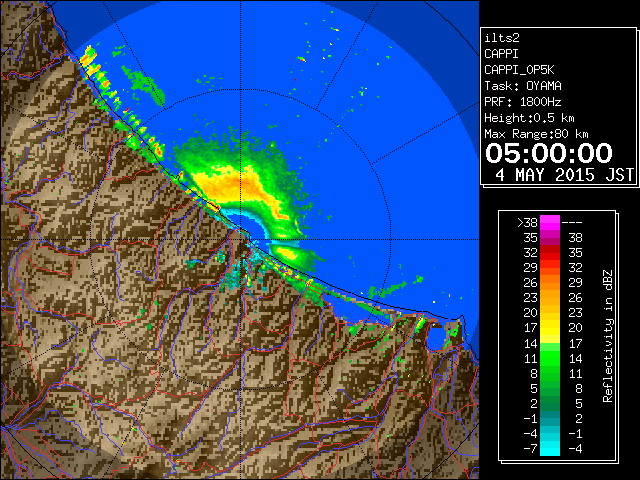Viewport: 640px width, 480px height.
Task: Click the '>38' legend label
Action: pyautogui.click(x=527, y=222)
